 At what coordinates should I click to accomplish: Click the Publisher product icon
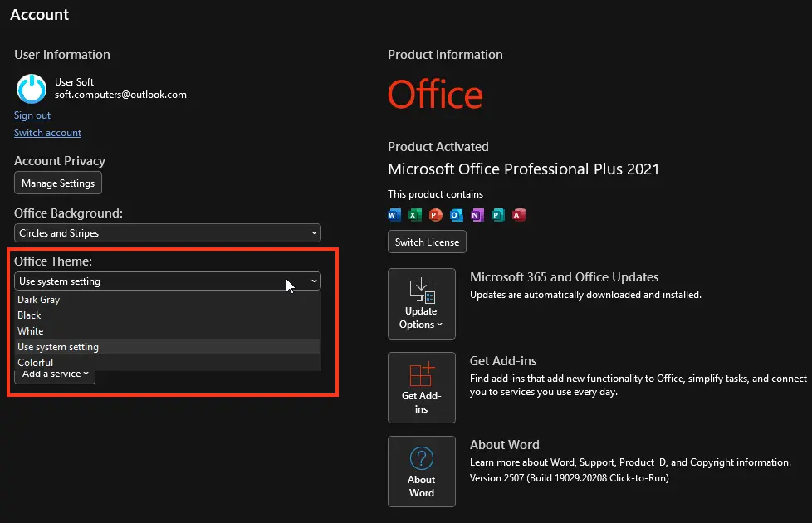(498, 215)
